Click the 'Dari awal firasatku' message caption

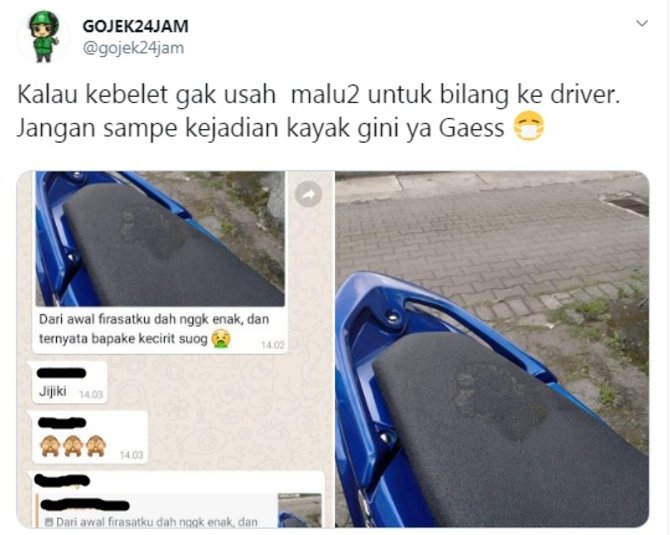pos(154,329)
